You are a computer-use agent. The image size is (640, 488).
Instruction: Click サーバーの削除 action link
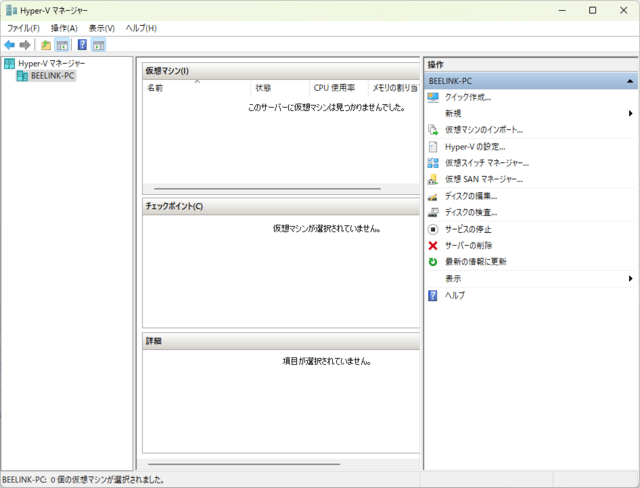click(469, 246)
